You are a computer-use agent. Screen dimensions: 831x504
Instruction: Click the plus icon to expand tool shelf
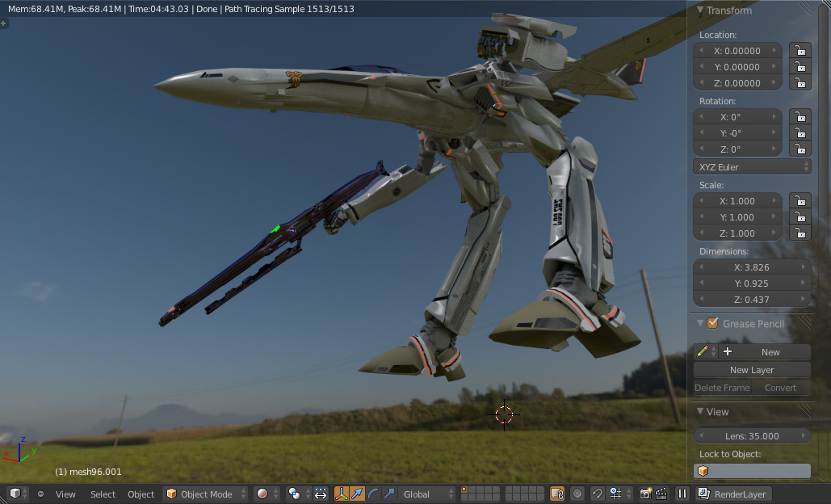[x=4, y=23]
